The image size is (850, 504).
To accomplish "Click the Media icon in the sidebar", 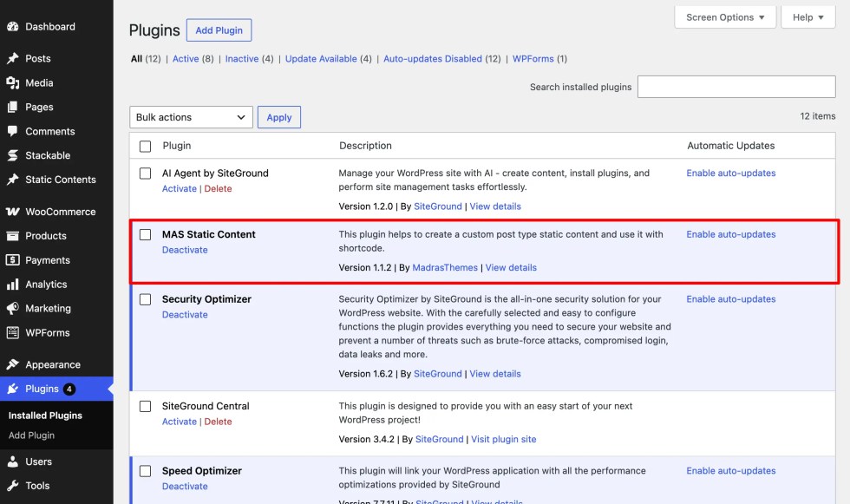I will [x=12, y=82].
